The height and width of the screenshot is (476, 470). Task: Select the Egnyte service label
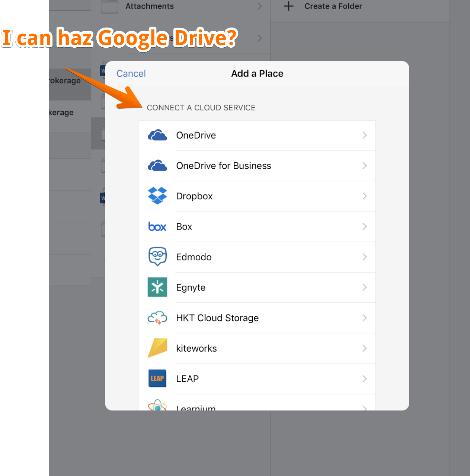tap(191, 288)
